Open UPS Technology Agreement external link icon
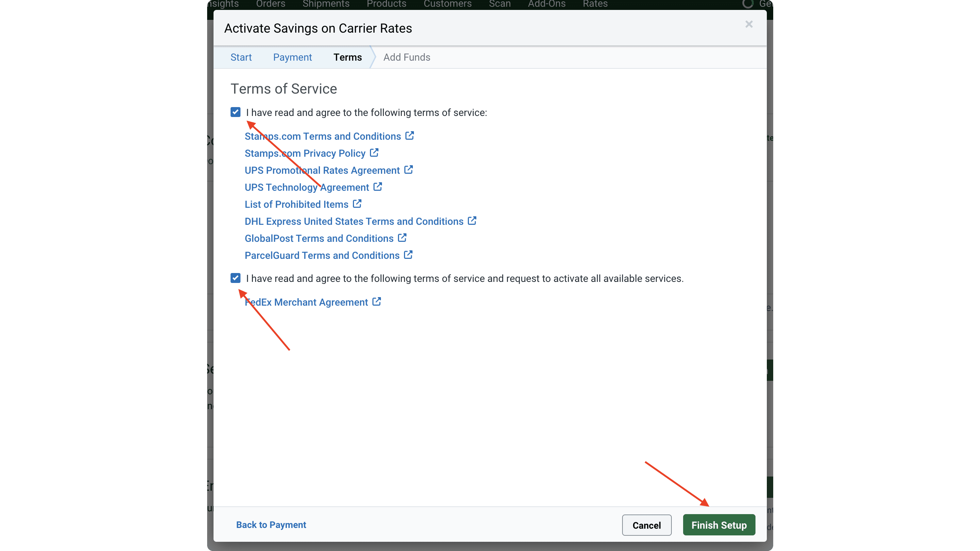 (x=378, y=187)
